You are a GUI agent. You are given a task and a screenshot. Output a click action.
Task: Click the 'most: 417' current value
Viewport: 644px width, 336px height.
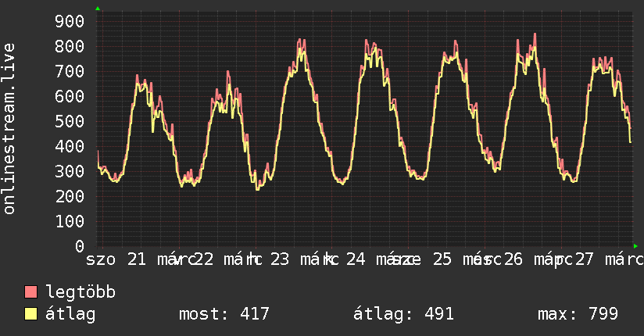coord(224,314)
